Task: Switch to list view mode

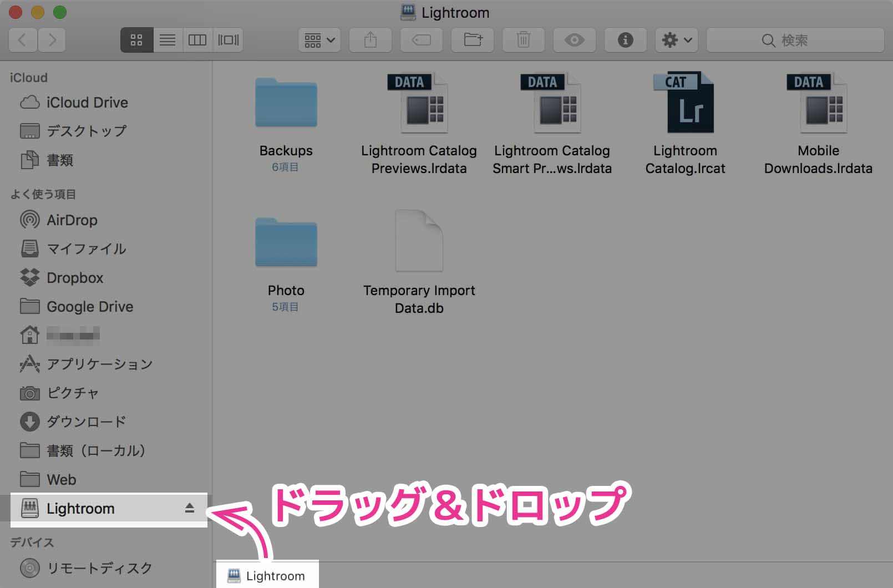Action: pos(168,40)
